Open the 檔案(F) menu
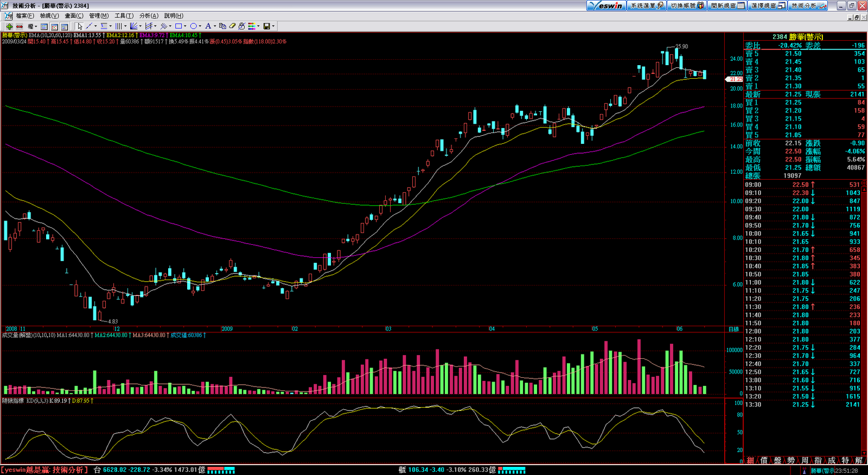Screen dimensions: 868x475 [x=25, y=16]
